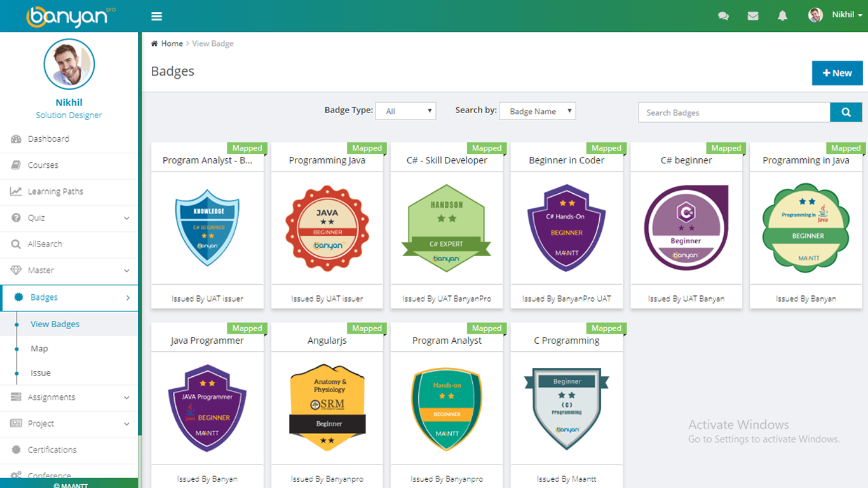Click the Nikhil profile name in sidebar

tap(69, 102)
